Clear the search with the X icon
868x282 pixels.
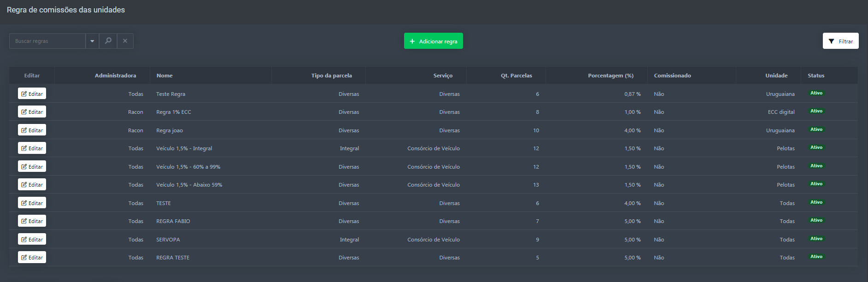coord(125,41)
